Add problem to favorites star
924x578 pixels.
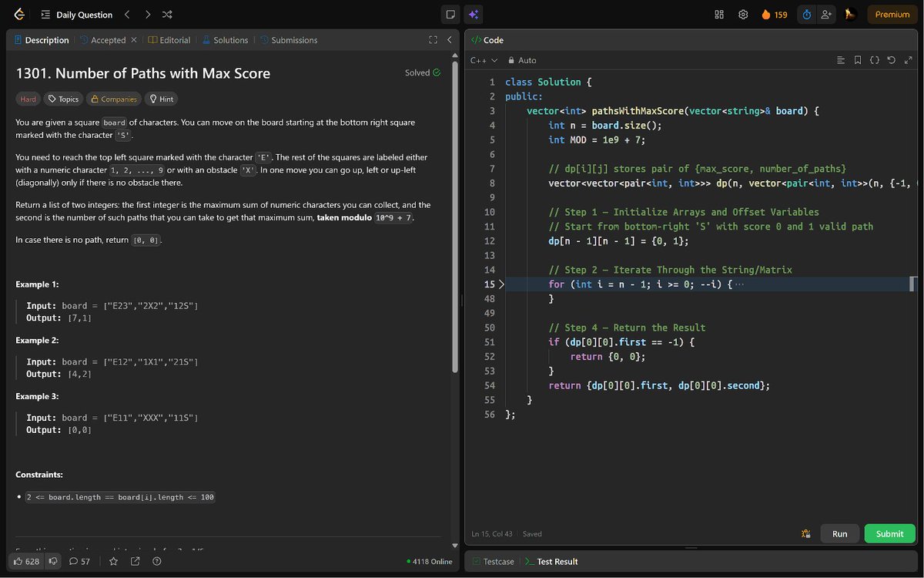click(x=113, y=562)
